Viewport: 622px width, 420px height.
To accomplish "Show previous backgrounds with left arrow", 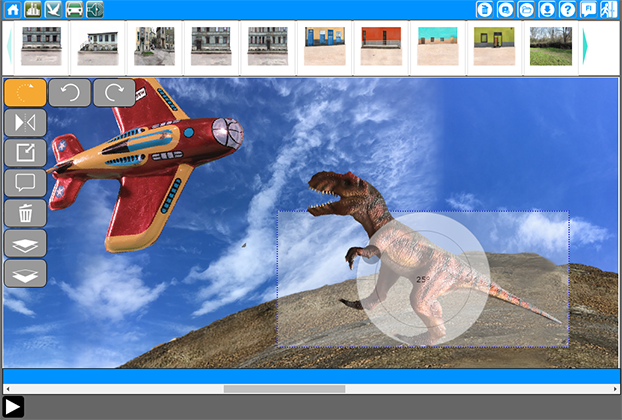I will pyautogui.click(x=10, y=46).
